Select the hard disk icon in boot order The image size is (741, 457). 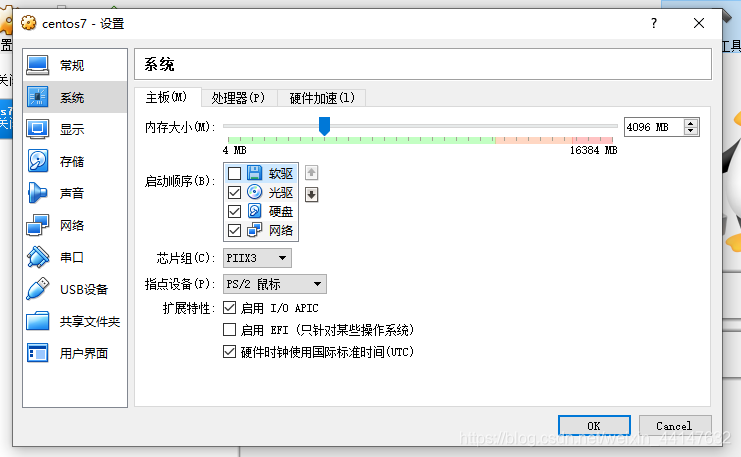coord(254,211)
